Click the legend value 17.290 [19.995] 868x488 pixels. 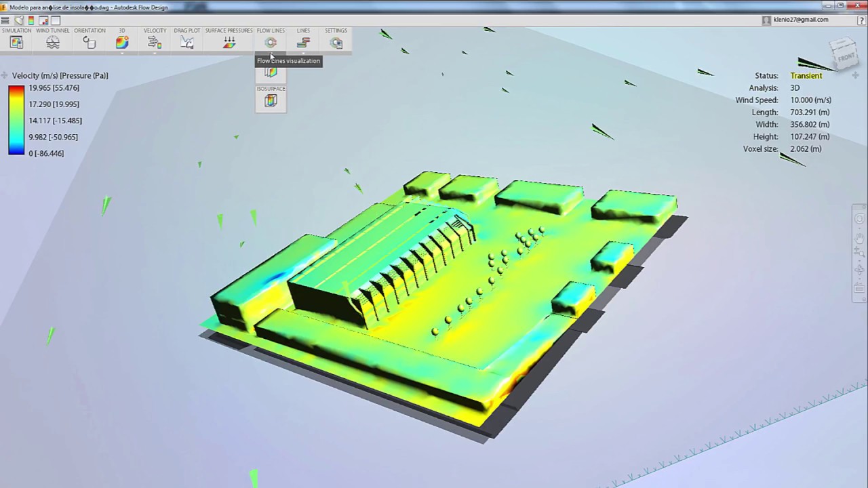pos(54,104)
